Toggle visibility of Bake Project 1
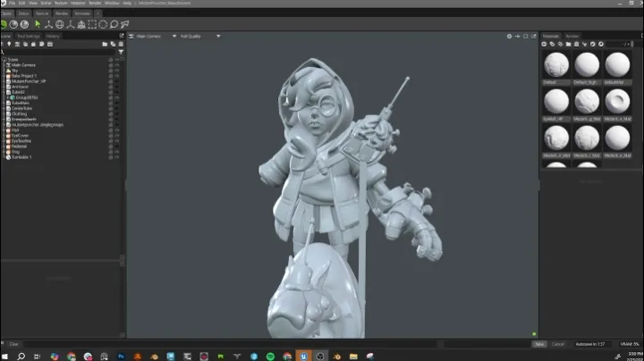 pyautogui.click(x=117, y=76)
